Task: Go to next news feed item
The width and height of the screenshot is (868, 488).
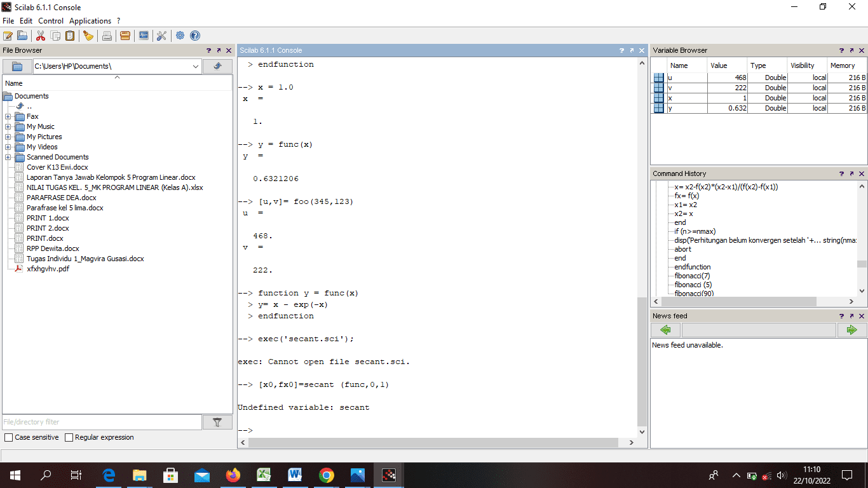Action: (x=852, y=330)
